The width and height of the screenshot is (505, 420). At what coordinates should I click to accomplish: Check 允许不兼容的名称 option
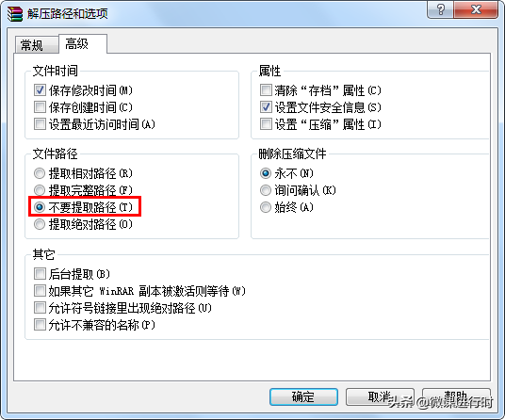pos(40,324)
